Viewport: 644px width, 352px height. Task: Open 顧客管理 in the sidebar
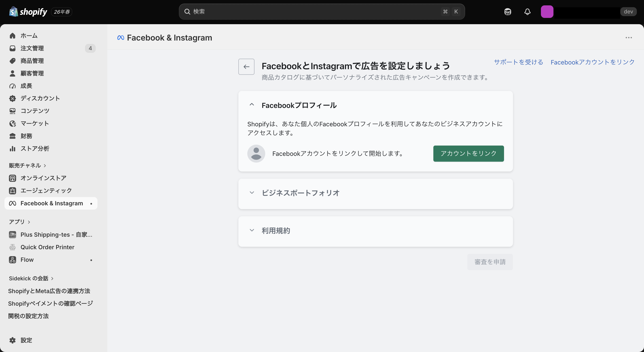51,73
